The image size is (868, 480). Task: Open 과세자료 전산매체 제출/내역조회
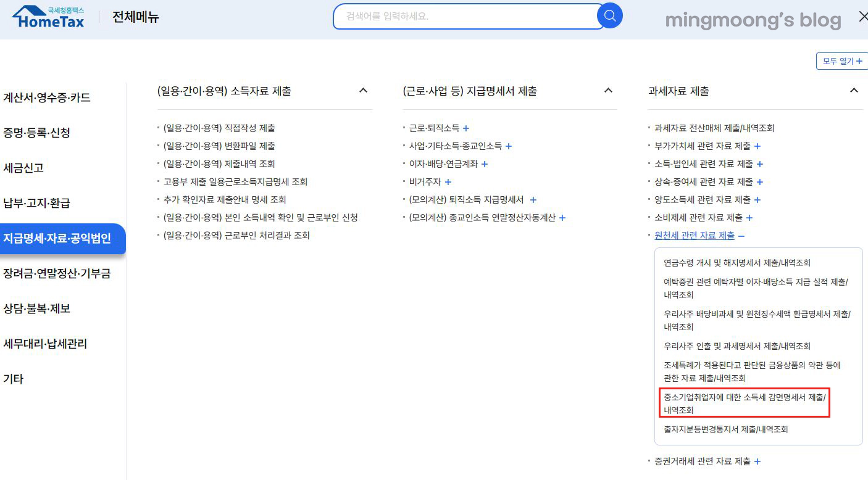[716, 128]
